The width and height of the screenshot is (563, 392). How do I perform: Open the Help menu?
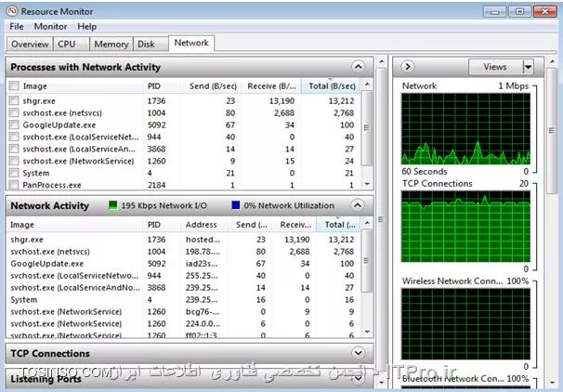(x=87, y=27)
